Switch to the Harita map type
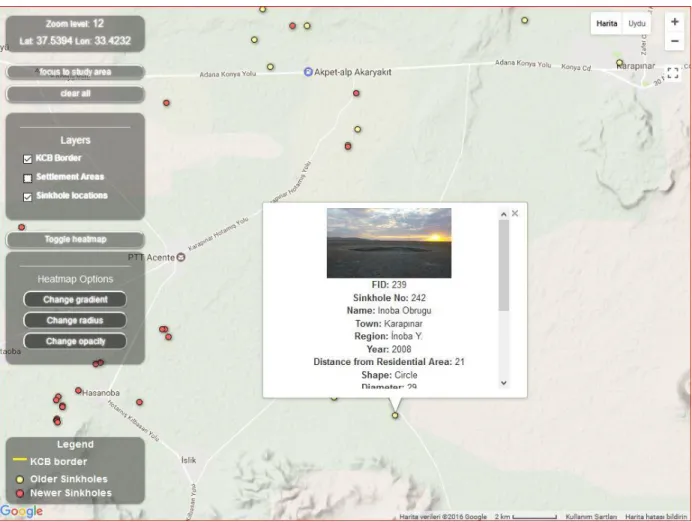 pyautogui.click(x=606, y=23)
